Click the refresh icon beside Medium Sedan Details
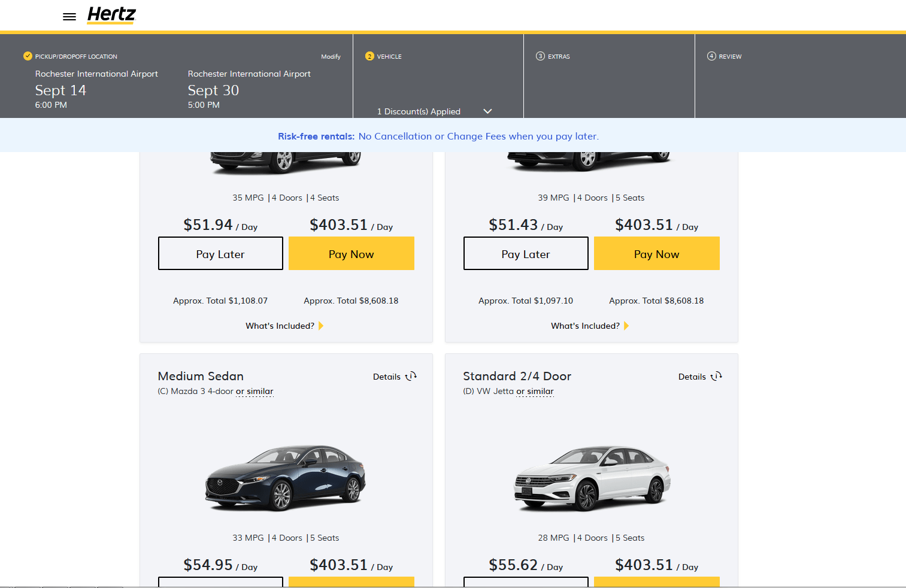This screenshot has height=588, width=906. click(411, 376)
